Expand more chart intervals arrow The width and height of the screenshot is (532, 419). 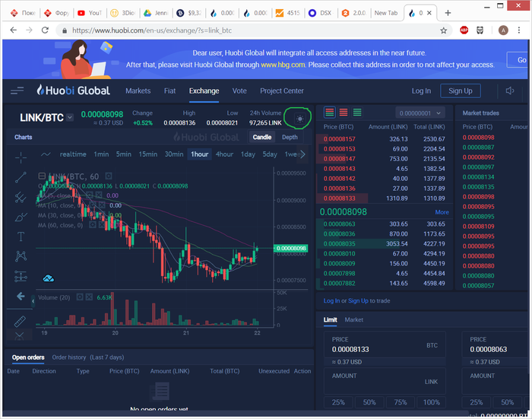point(302,154)
